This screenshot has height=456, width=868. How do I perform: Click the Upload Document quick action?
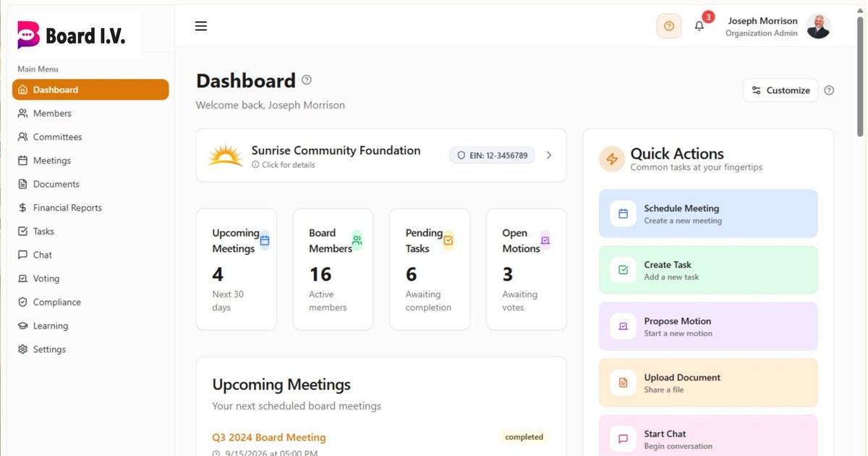[708, 383]
